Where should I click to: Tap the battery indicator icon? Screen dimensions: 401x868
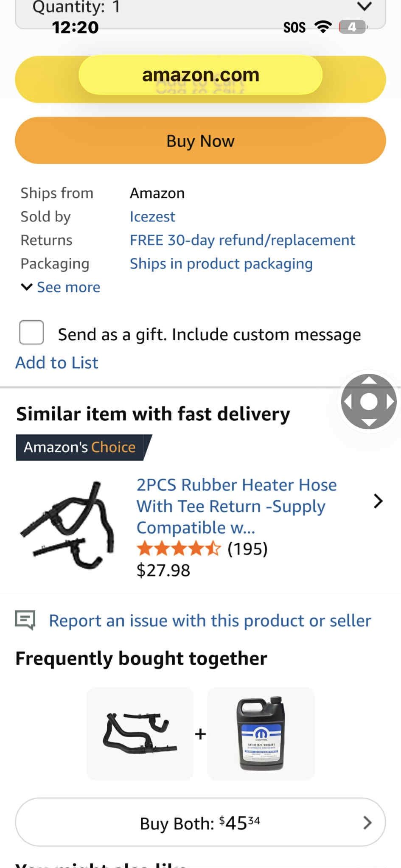click(353, 27)
